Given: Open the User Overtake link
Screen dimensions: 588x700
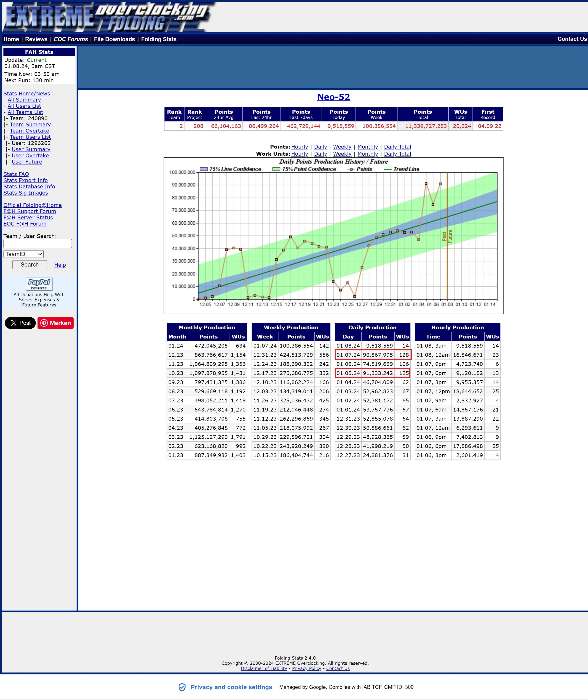Looking at the screenshot, I should pyautogui.click(x=30, y=155).
